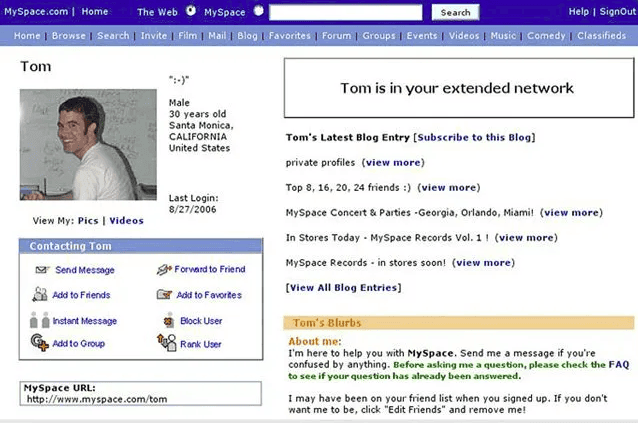Click the Add to Group icon
Screen dimensions: 639x423
click(40, 344)
